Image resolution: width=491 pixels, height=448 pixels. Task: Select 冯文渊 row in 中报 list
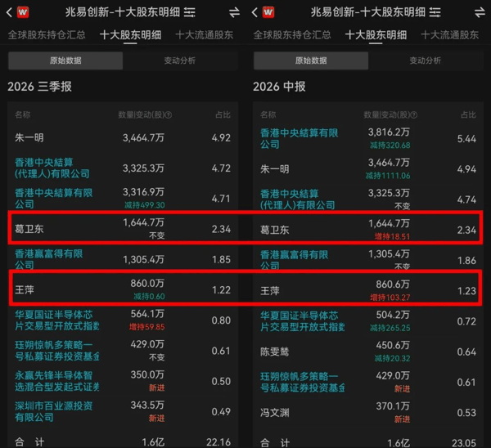pos(368,413)
